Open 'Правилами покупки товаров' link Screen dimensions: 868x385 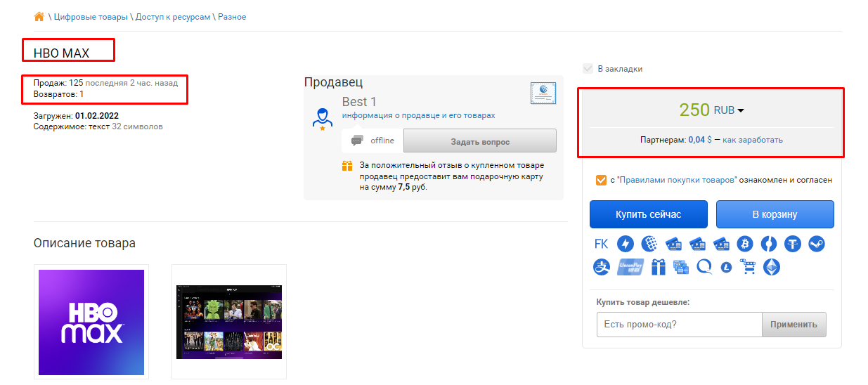(677, 180)
